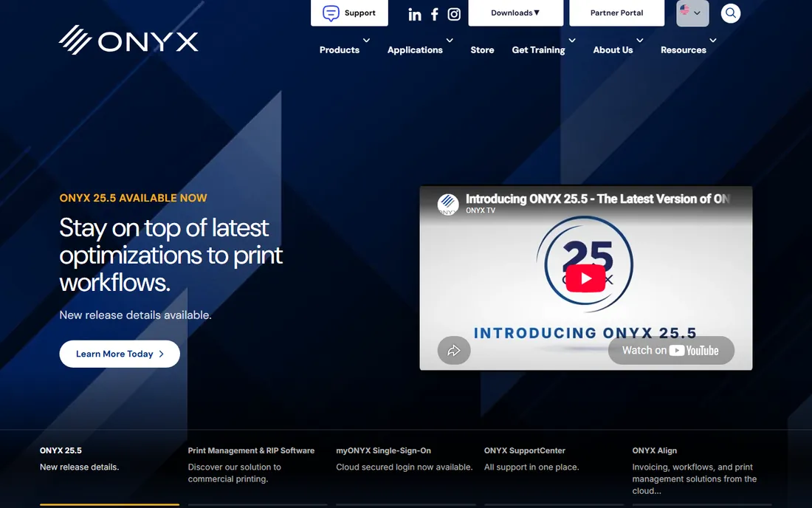Visit the ONYX LinkedIn page icon
Image resolution: width=812 pixels, height=508 pixels.
[x=415, y=15]
